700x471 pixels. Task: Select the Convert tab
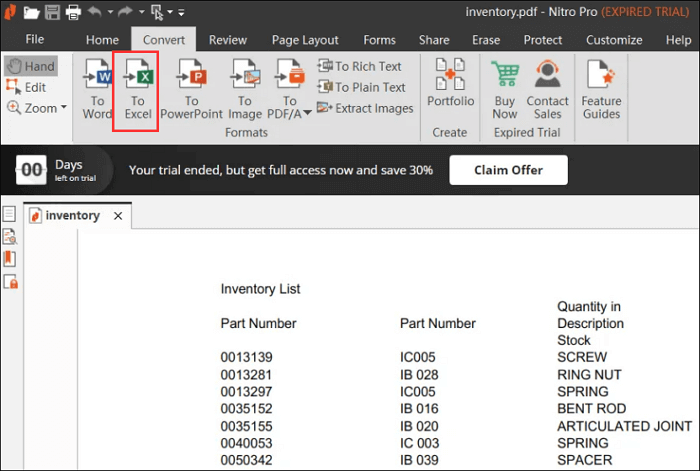pos(164,40)
